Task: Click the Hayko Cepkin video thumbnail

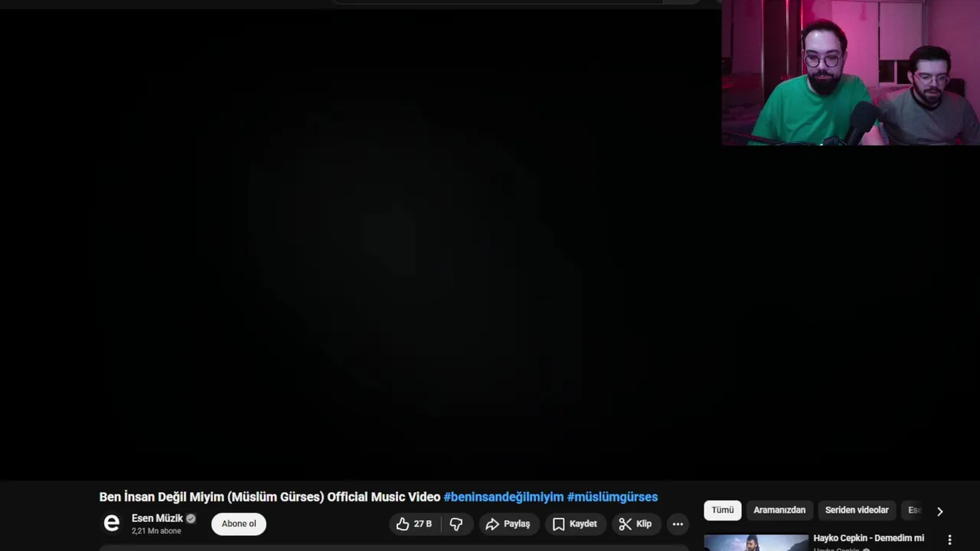Action: pyautogui.click(x=756, y=543)
